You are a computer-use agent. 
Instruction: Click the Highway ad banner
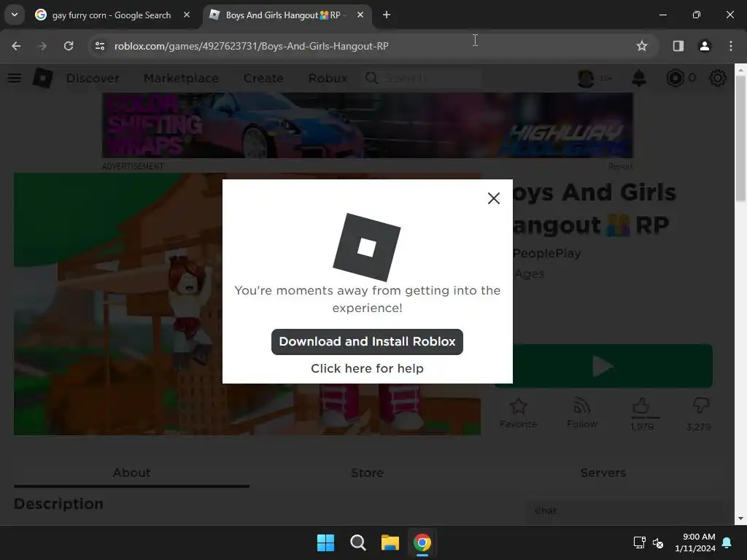[368, 125]
